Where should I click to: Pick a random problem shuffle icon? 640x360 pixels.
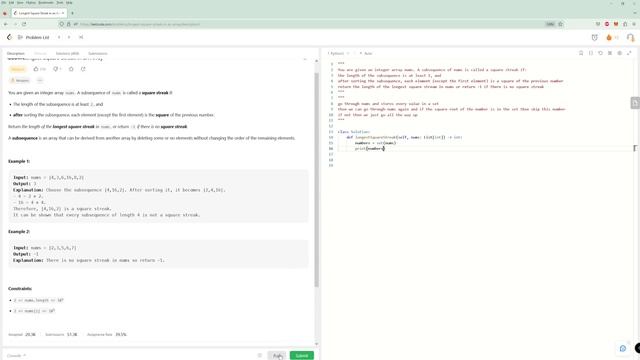tap(81, 37)
